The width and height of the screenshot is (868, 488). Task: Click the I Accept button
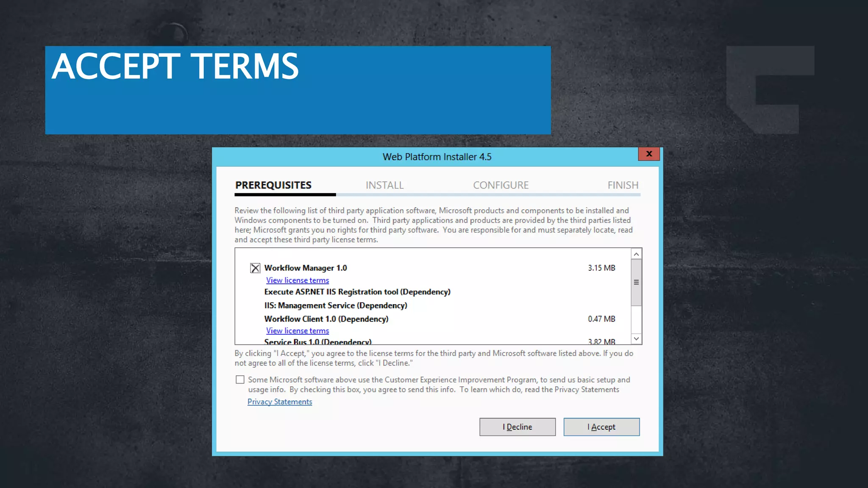601,427
